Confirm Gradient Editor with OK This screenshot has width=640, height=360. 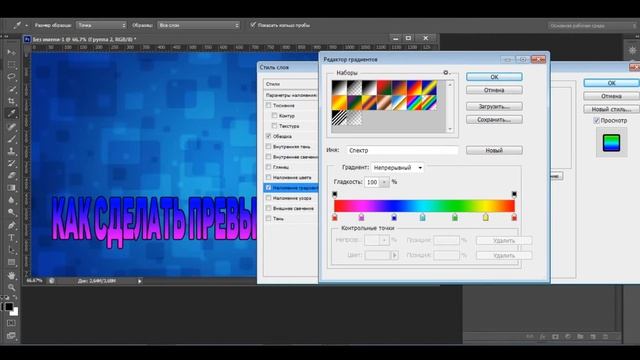click(494, 77)
